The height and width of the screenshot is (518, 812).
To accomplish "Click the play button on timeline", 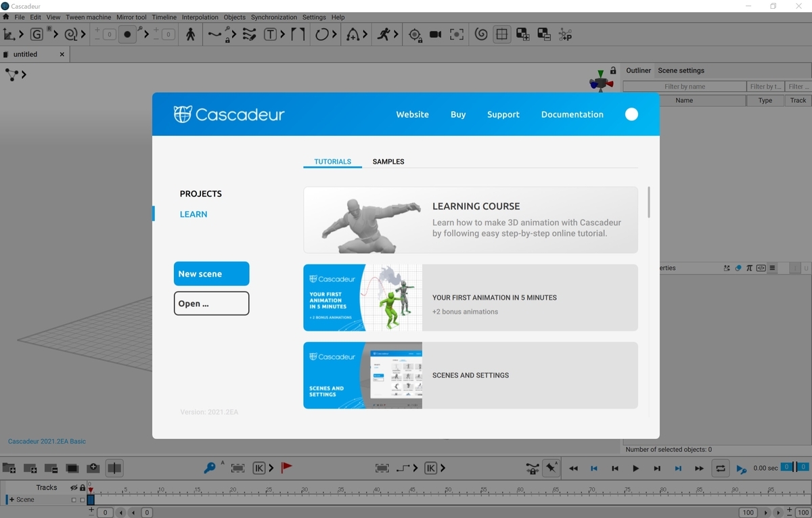I will (635, 468).
